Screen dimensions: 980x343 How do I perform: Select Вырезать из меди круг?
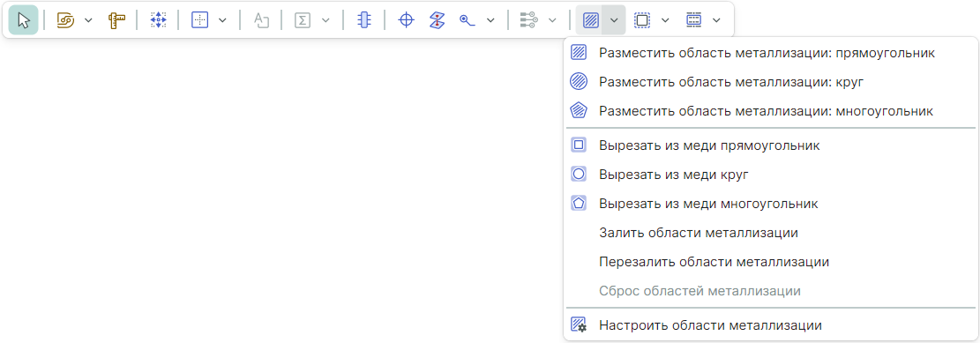coord(770,175)
